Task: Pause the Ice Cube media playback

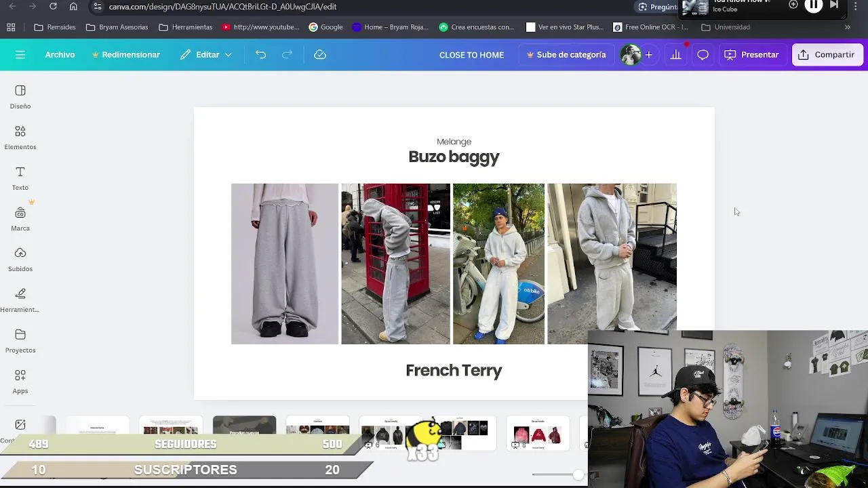Action: [x=813, y=5]
